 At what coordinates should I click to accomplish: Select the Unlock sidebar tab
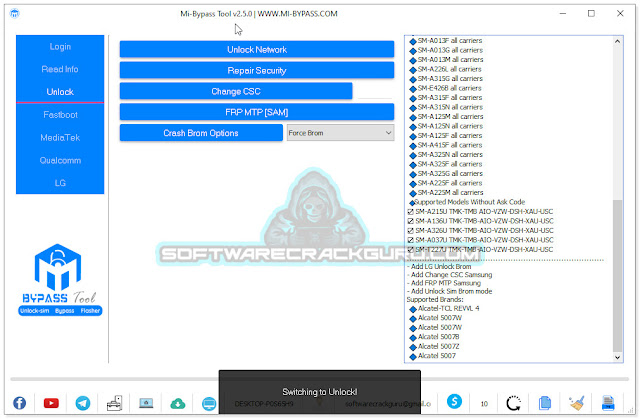click(60, 92)
